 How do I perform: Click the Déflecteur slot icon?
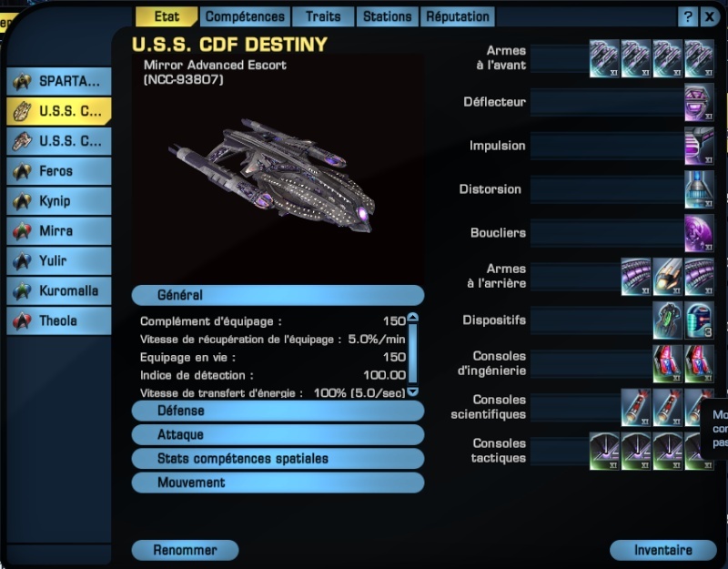click(x=699, y=102)
